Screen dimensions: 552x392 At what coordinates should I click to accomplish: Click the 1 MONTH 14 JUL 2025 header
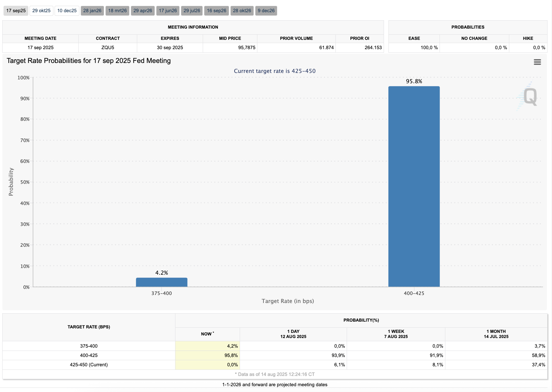click(496, 334)
